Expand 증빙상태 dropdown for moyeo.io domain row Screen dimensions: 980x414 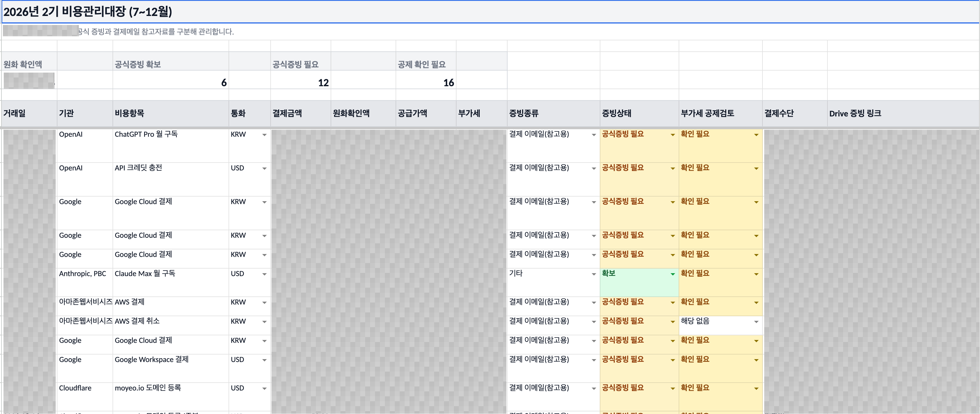(x=672, y=388)
